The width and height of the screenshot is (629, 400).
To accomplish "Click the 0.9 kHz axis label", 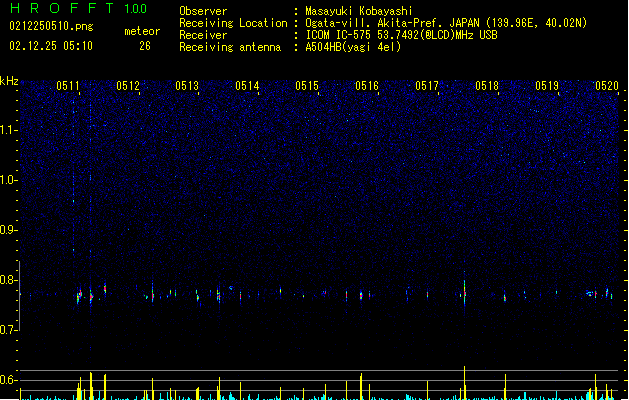I will (8, 230).
